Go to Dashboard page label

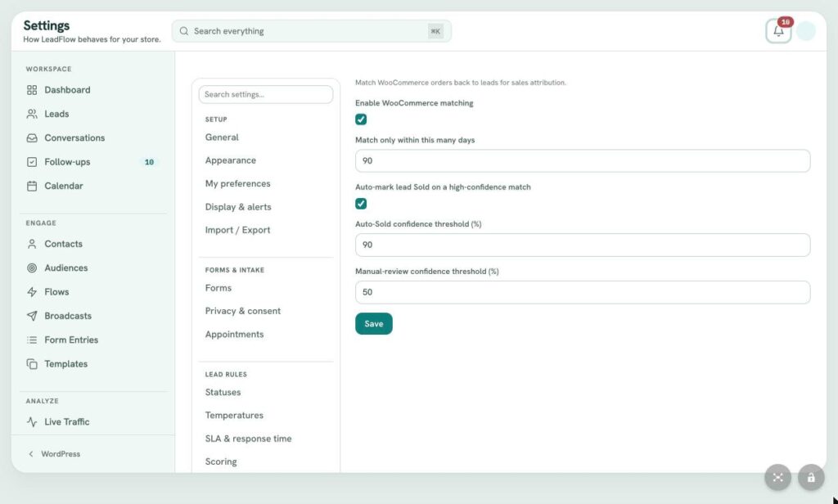point(67,90)
